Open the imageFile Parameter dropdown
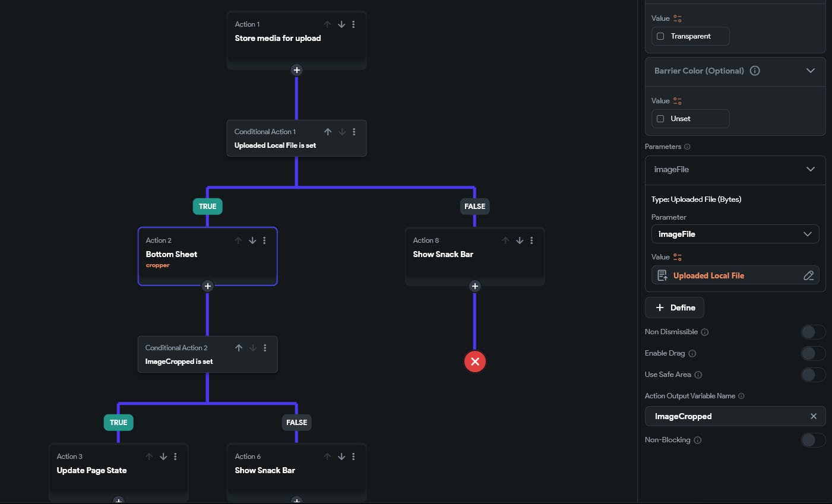The width and height of the screenshot is (832, 504). 735,234
